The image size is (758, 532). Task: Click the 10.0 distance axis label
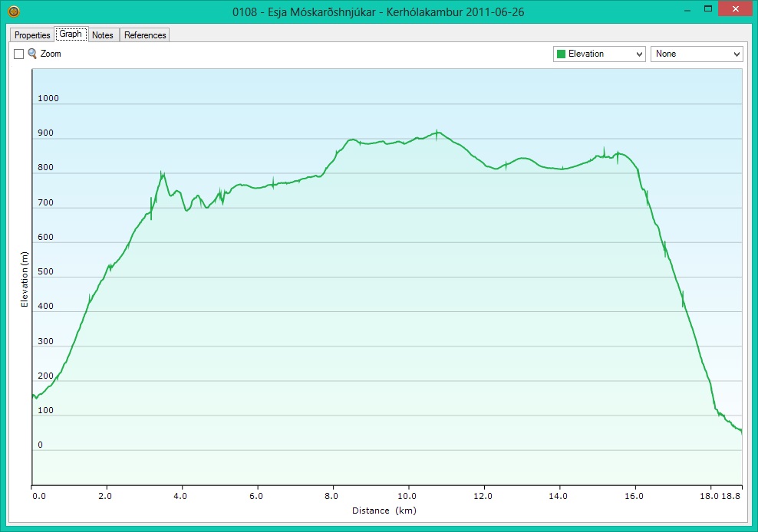click(x=407, y=496)
